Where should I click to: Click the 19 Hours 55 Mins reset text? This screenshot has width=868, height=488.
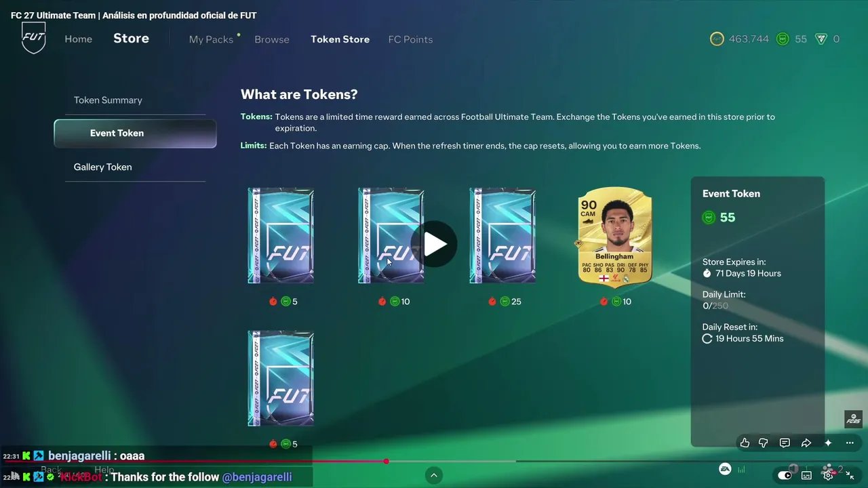click(749, 338)
